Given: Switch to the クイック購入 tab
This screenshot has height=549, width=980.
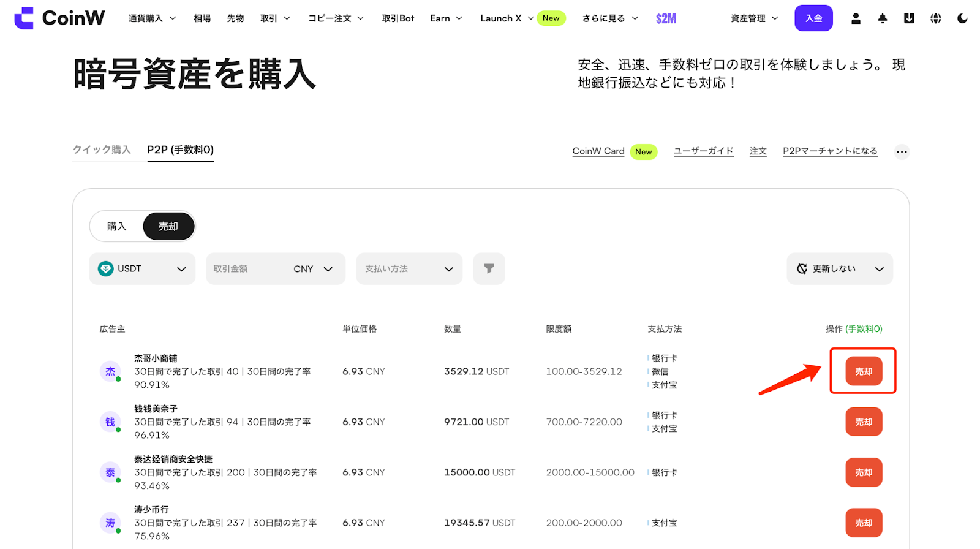Looking at the screenshot, I should pyautogui.click(x=102, y=150).
